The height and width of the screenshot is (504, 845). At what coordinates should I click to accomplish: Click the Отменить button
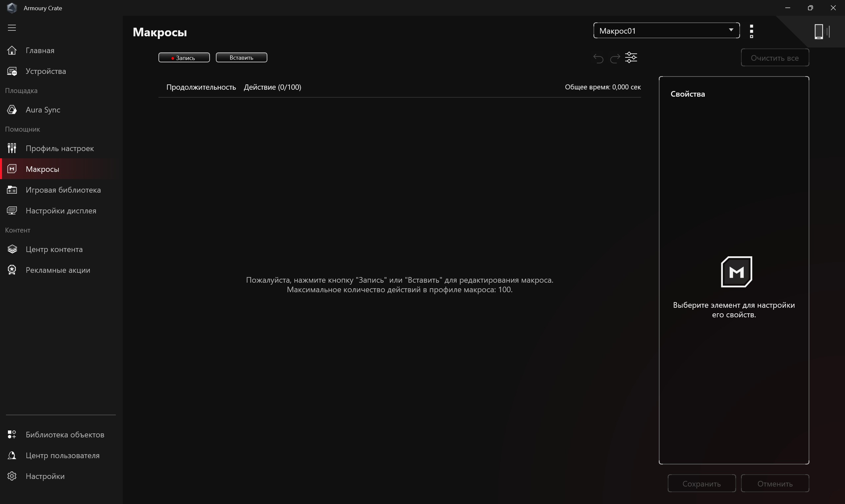[775, 483]
